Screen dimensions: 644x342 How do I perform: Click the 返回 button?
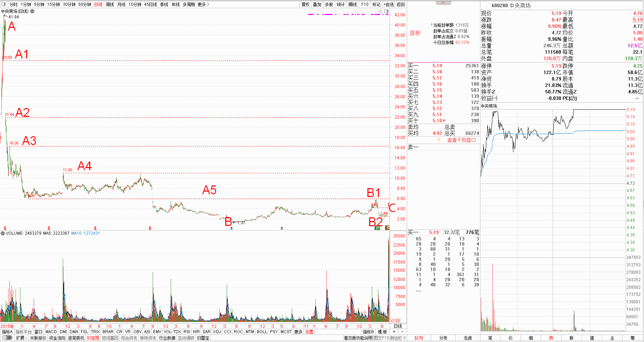click(401, 4)
